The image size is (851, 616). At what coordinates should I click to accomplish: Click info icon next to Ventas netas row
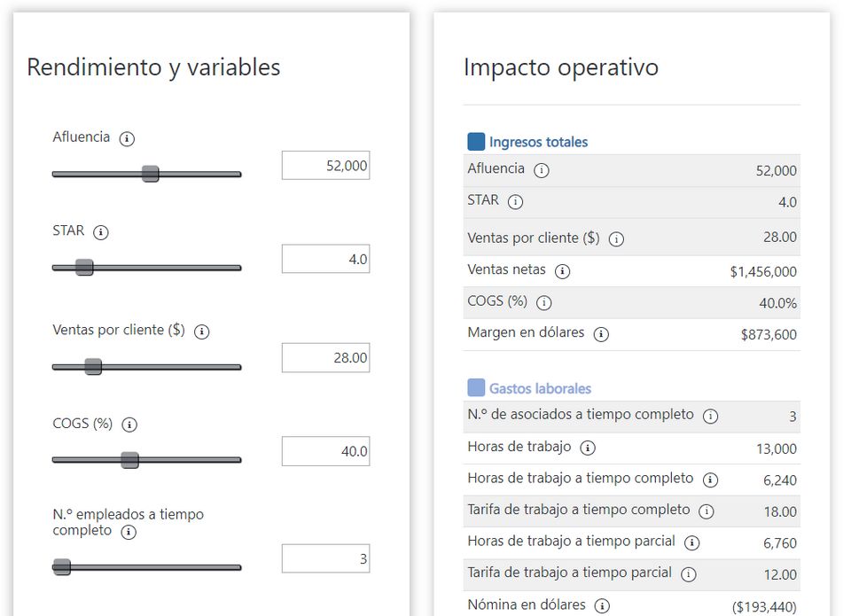click(562, 271)
